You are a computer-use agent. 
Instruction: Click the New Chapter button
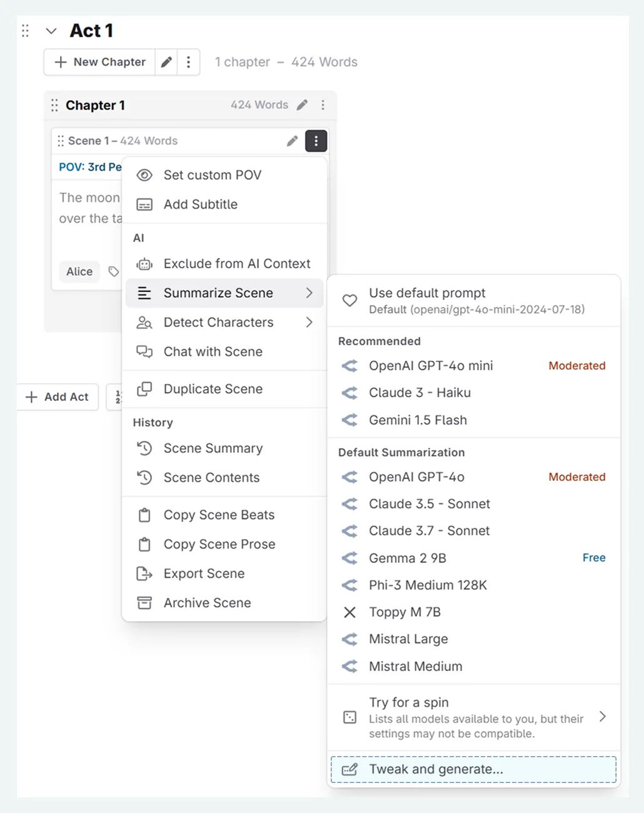point(100,62)
